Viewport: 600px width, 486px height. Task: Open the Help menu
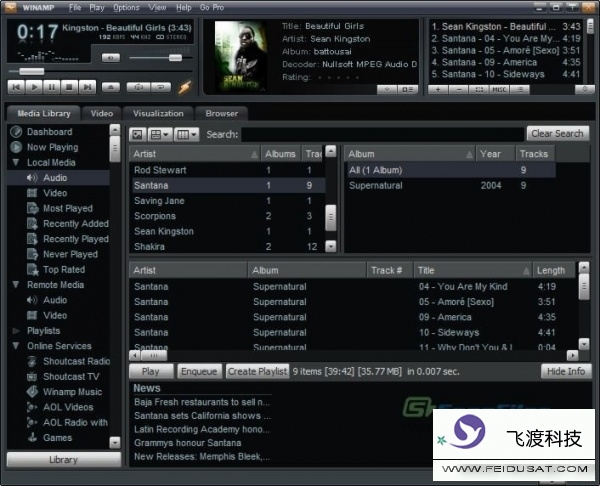pyautogui.click(x=184, y=7)
